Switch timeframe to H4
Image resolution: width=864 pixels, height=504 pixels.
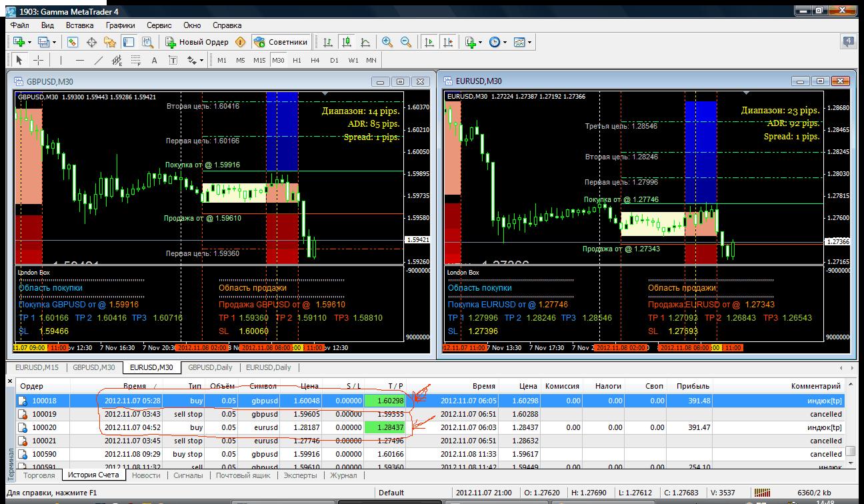[x=315, y=60]
